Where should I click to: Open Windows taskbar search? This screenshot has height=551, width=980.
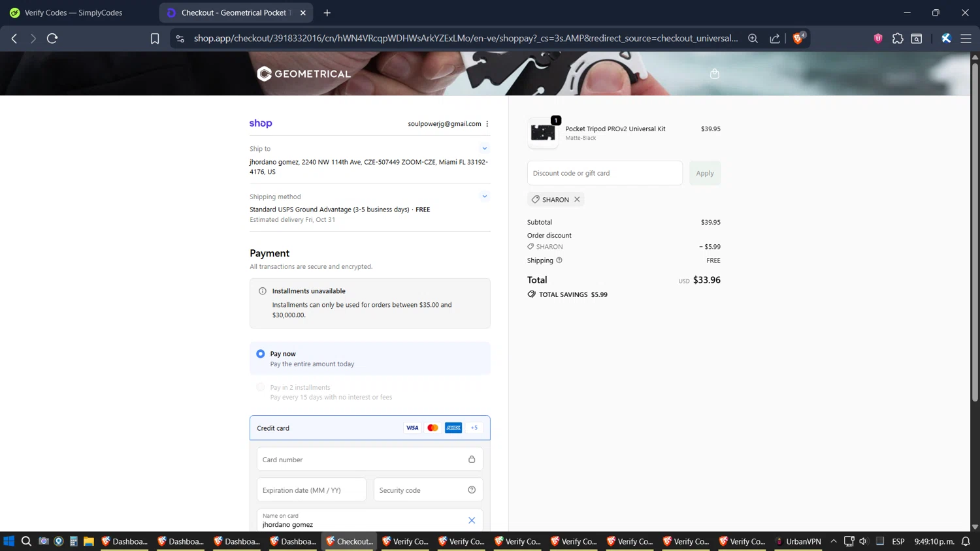[26, 541]
